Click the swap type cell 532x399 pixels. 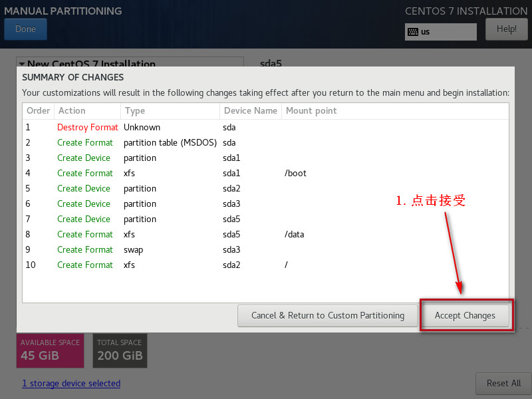pyautogui.click(x=134, y=250)
